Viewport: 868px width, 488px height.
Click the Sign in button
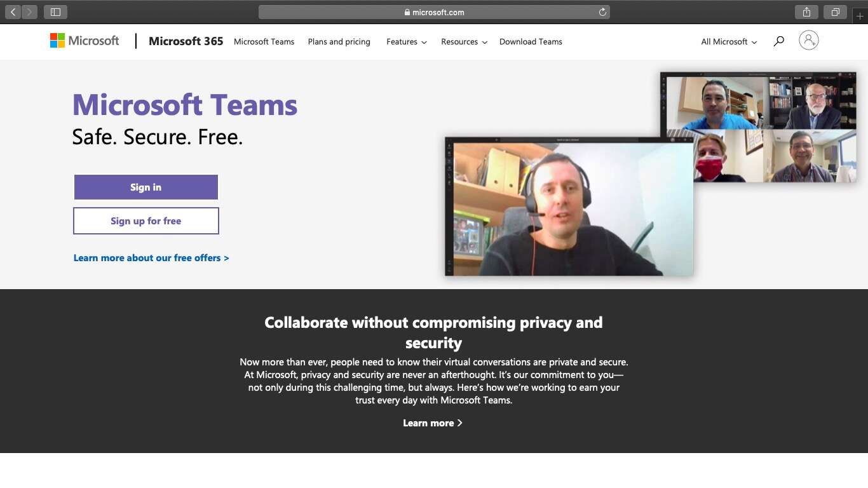click(146, 187)
